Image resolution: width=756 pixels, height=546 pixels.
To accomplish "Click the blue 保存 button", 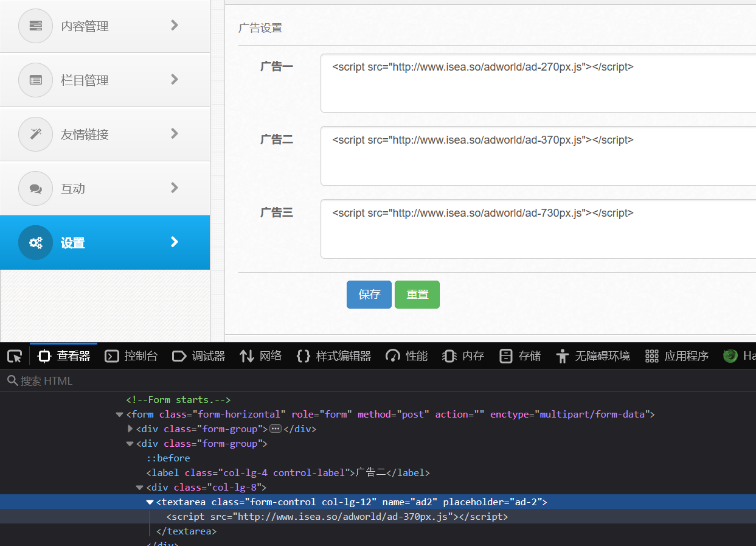I will tap(369, 295).
